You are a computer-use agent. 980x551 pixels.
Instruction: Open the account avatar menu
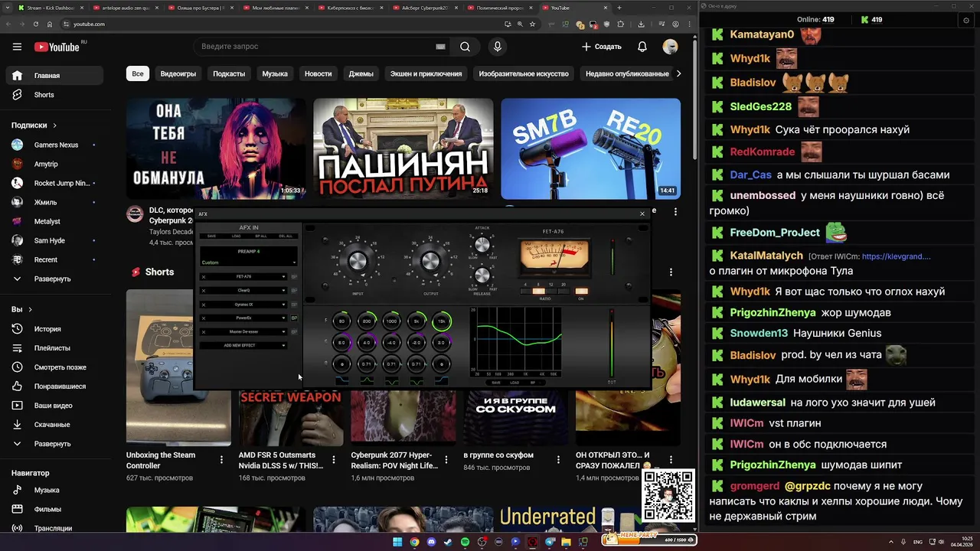tap(670, 47)
